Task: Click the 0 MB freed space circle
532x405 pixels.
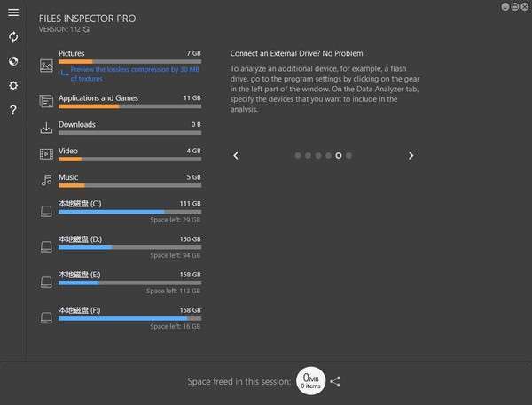Action: 310,380
